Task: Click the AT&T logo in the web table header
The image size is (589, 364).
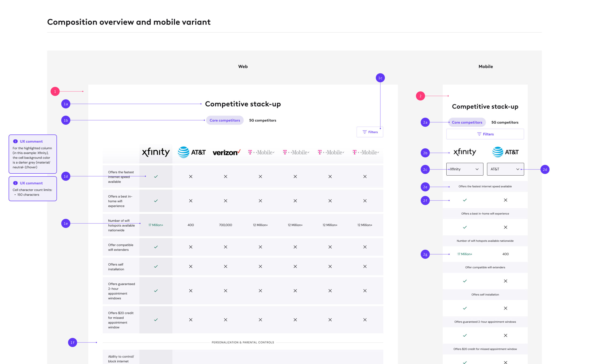Action: pyautogui.click(x=192, y=152)
